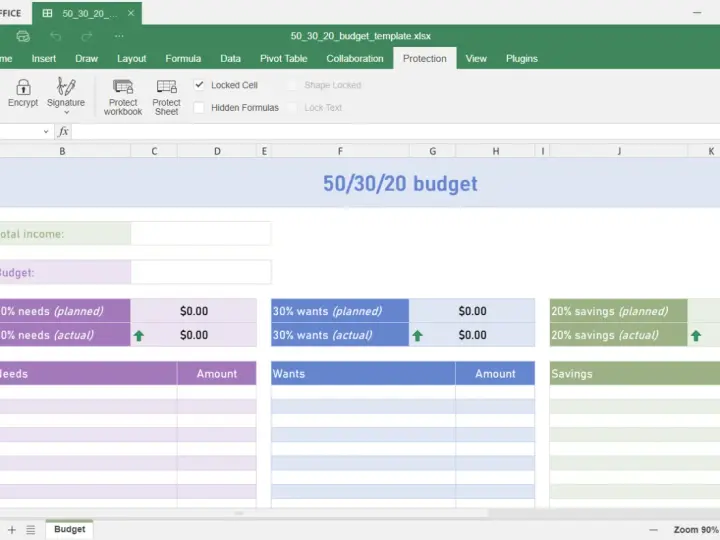Switch to the Formula tab
The height and width of the screenshot is (540, 720).
(183, 58)
